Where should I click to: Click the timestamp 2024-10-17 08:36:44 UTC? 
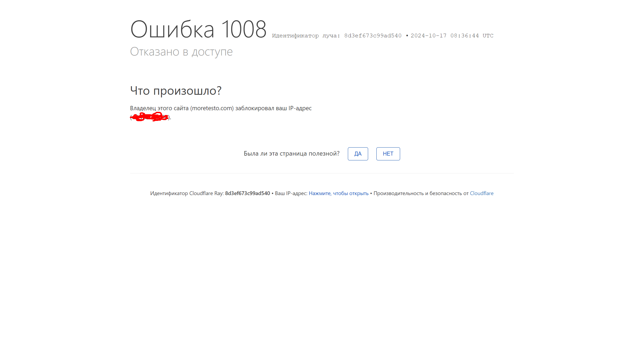pyautogui.click(x=452, y=36)
